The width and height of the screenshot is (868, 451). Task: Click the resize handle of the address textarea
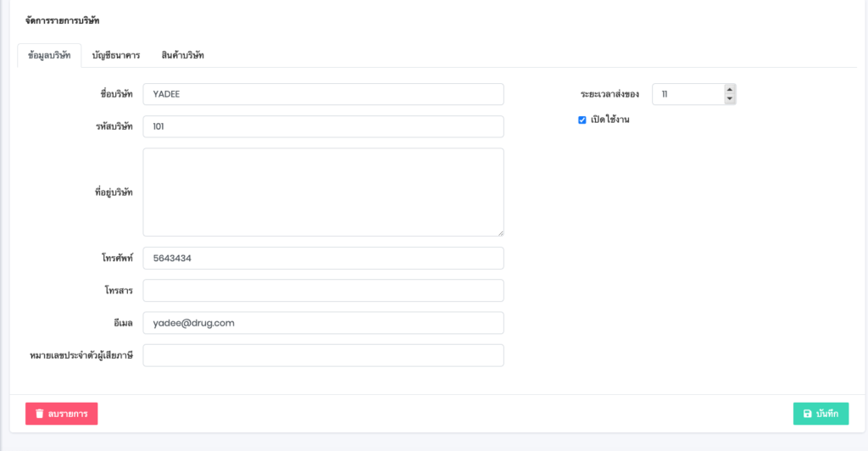(500, 232)
